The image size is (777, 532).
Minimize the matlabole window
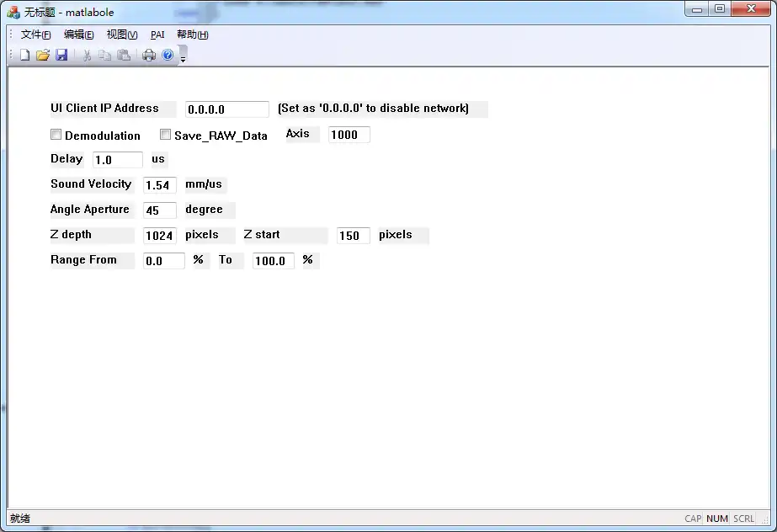697,9
